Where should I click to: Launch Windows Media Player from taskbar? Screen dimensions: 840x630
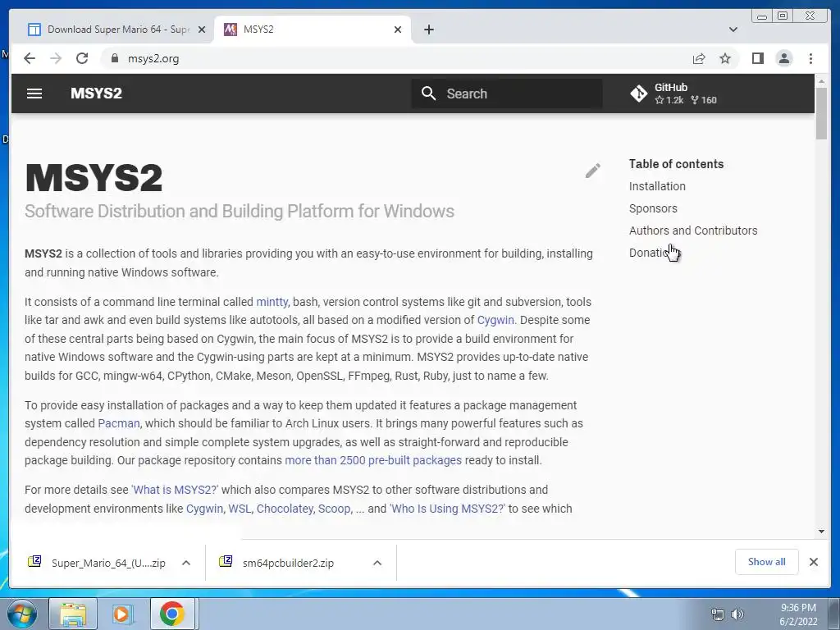122,614
